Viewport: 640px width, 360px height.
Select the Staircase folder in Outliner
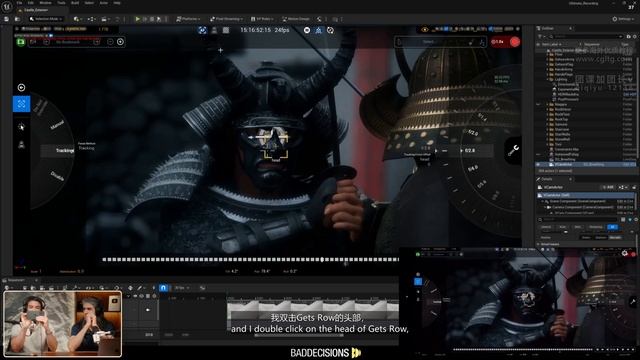[562, 129]
